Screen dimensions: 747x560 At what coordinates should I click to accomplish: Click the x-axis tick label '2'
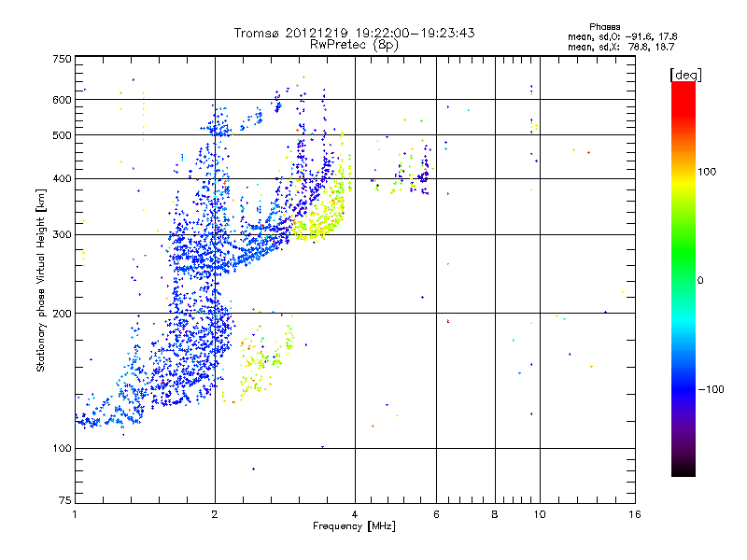click(x=215, y=514)
